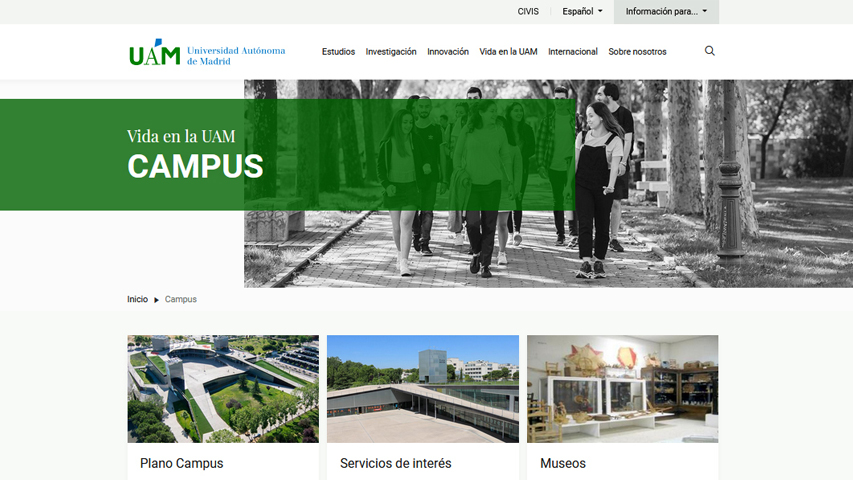Expand the Información para... dropdown
Viewport: 853px width, 480px height.
pyautogui.click(x=666, y=11)
